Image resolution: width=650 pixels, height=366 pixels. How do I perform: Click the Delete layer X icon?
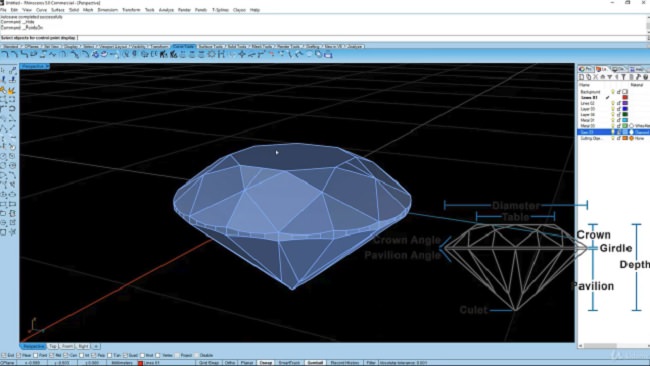pyautogui.click(x=595, y=77)
